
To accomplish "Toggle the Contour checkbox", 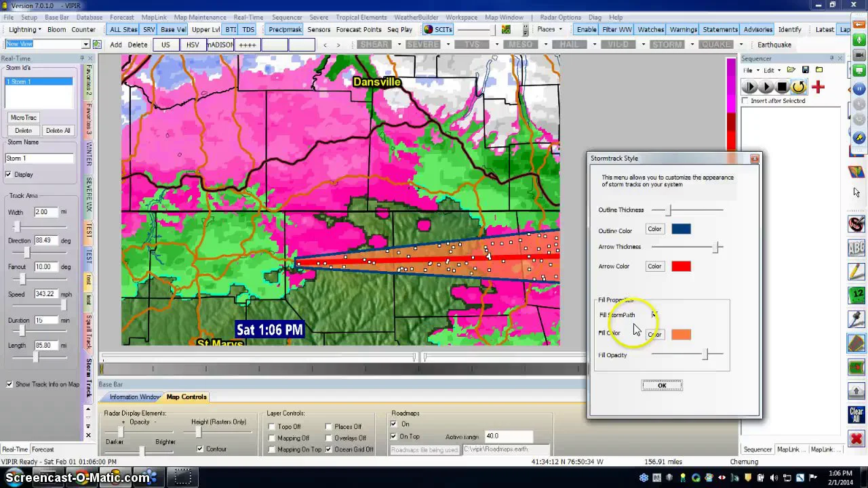I will coord(200,449).
